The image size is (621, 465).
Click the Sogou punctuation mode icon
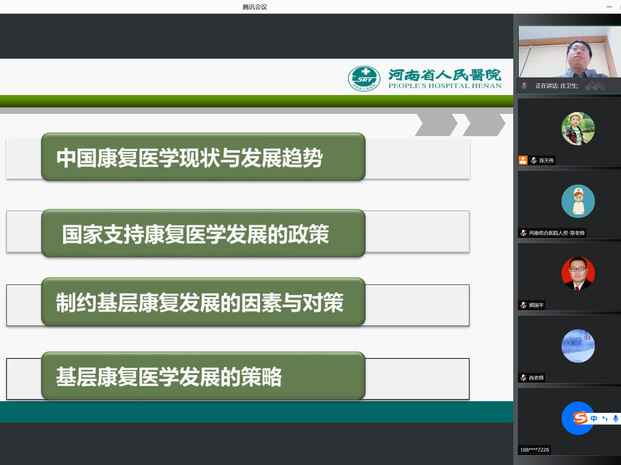click(x=604, y=418)
